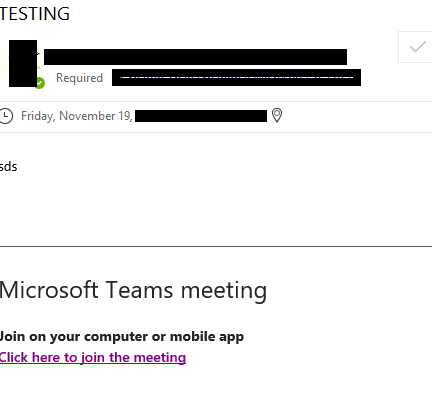432x414 pixels.
Task: Click the green presence status badge
Action: 40,83
